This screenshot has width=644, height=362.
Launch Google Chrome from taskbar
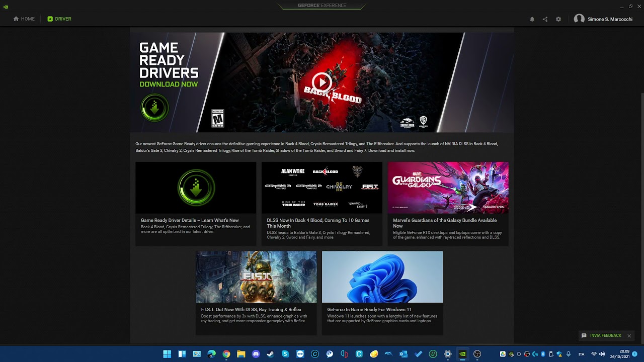tap(226, 354)
